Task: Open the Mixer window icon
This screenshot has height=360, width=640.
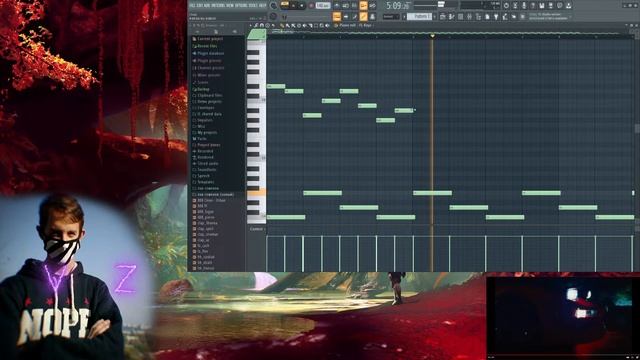Action: pyautogui.click(x=469, y=17)
